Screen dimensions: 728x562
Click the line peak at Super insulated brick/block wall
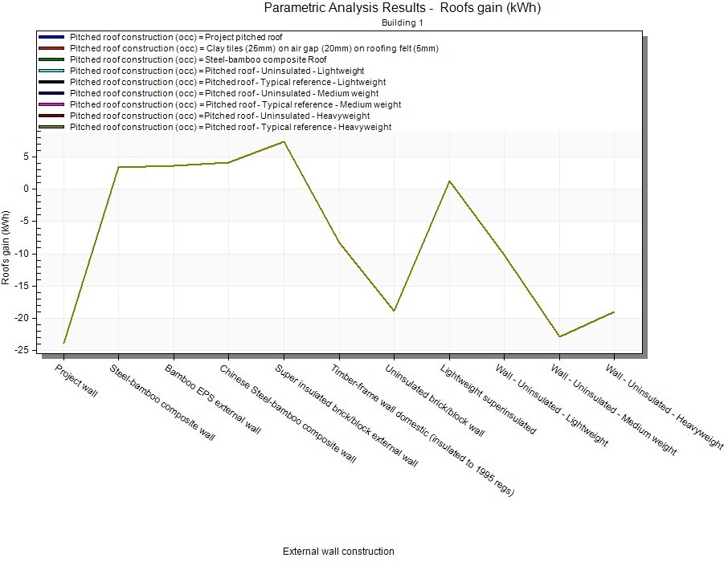(x=284, y=141)
